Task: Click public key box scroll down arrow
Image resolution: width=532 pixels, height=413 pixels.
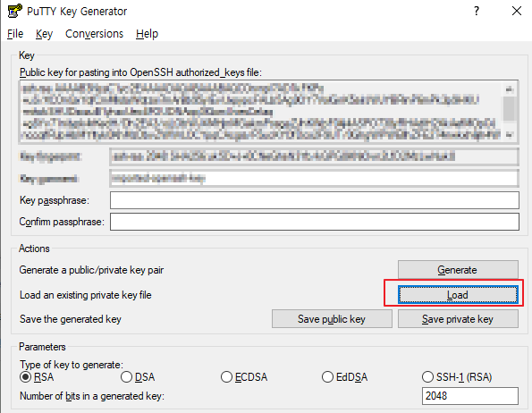Action: tap(510, 135)
